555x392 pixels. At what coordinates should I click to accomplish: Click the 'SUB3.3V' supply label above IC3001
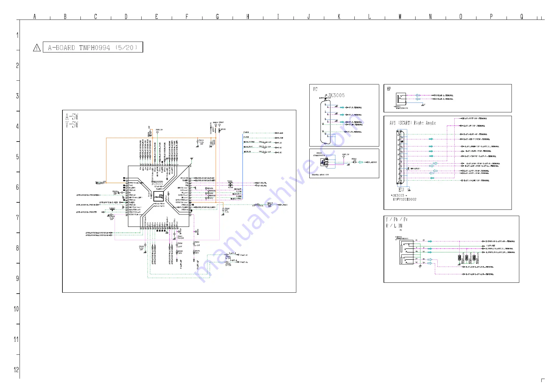[x=159, y=130]
